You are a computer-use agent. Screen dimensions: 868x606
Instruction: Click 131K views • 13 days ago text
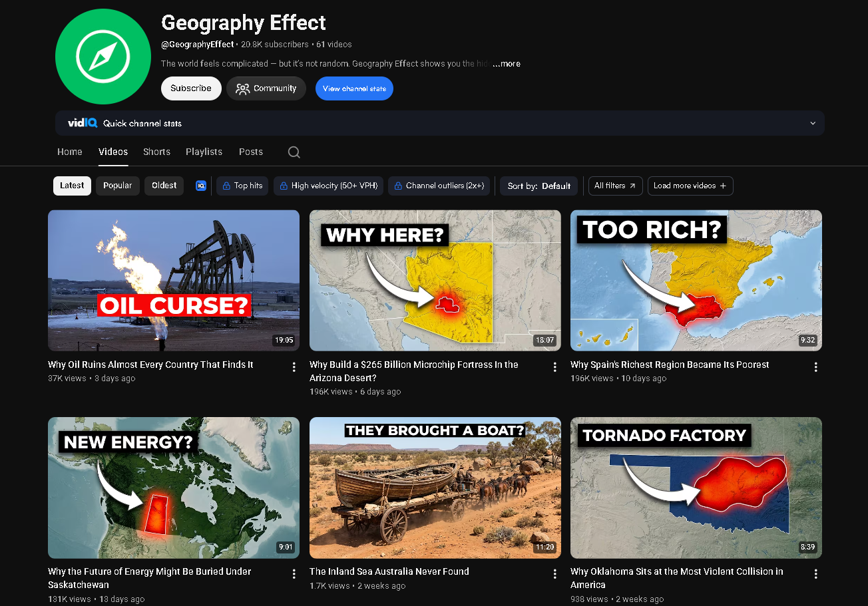[96, 599]
